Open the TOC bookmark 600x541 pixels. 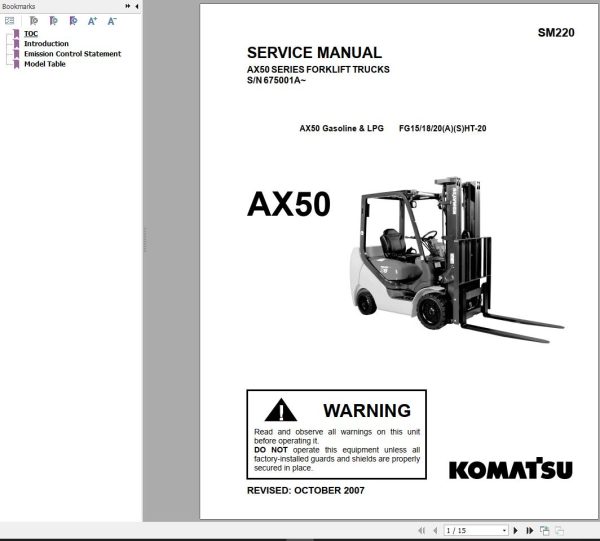[31, 34]
